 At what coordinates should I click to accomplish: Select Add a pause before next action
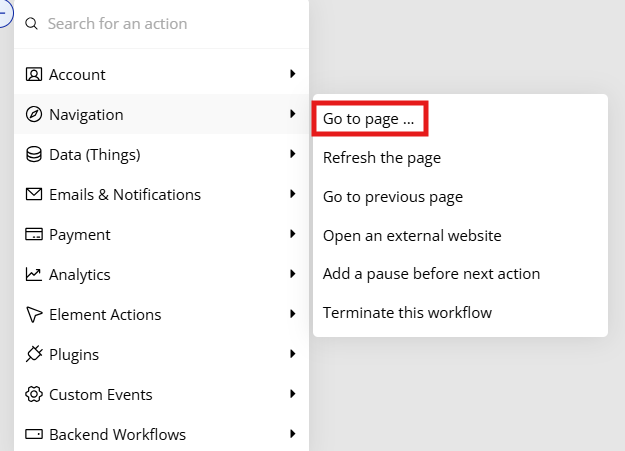(x=431, y=274)
